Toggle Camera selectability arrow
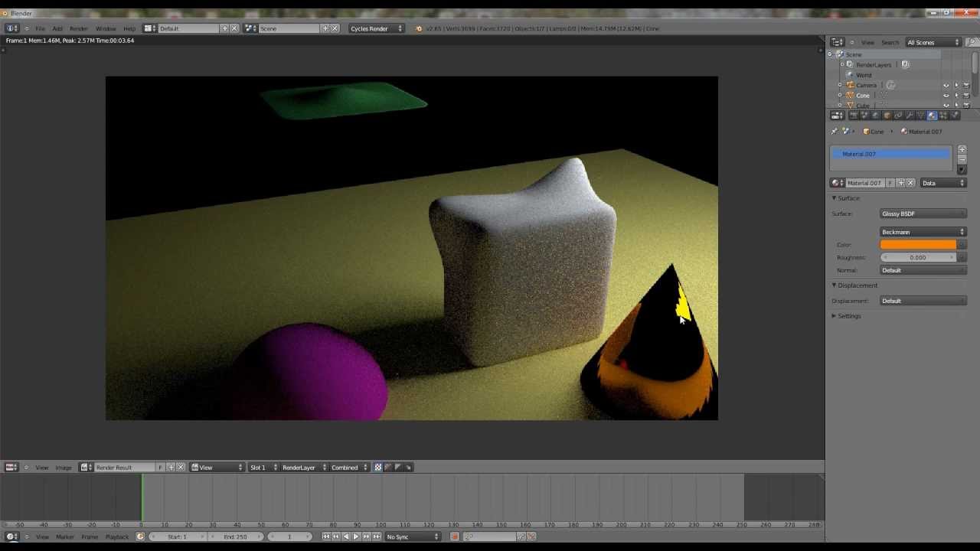The height and width of the screenshot is (551, 980). click(x=956, y=85)
